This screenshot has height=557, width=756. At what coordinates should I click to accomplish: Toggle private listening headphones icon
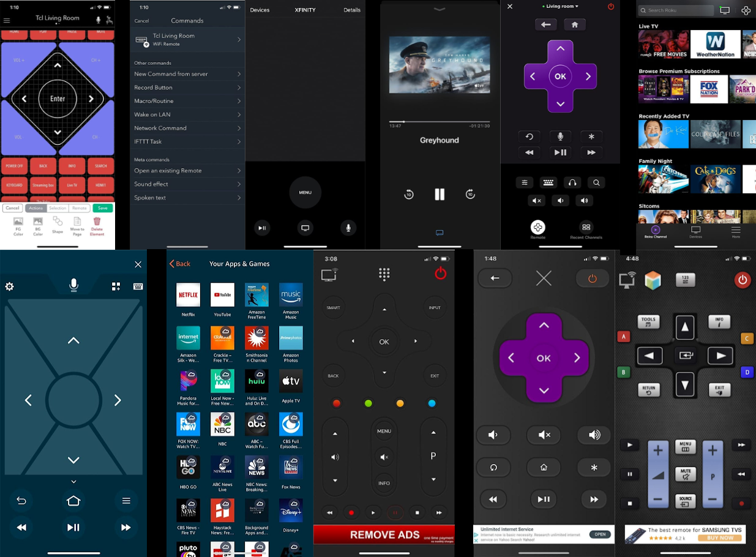coord(572,182)
